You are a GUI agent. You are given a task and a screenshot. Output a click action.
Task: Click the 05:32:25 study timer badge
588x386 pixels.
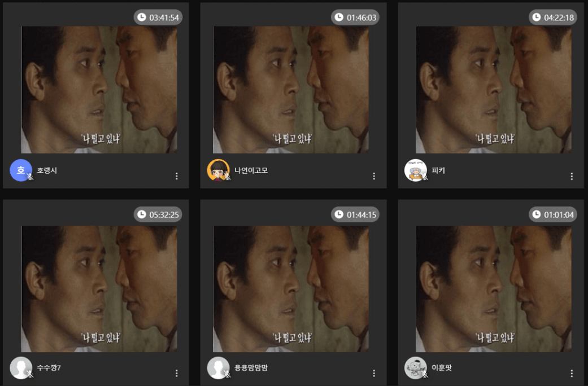[158, 214]
